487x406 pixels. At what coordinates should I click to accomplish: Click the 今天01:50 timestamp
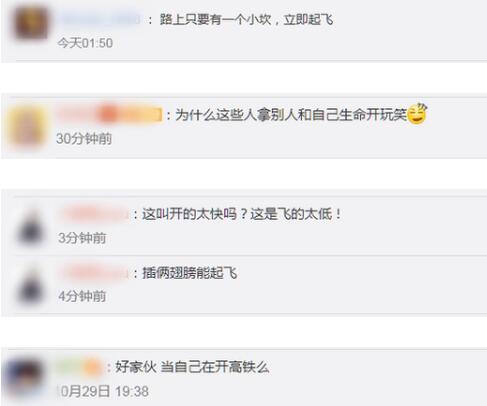(x=85, y=43)
